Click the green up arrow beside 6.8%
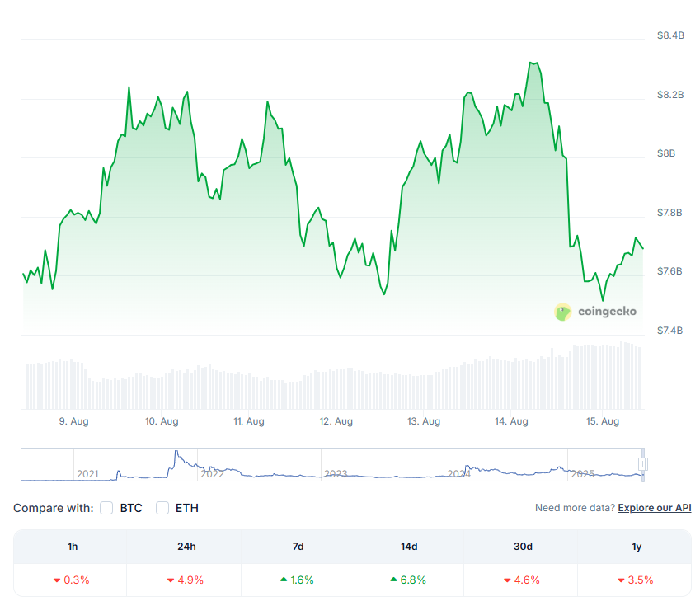The width and height of the screenshot is (700, 606). [393, 580]
